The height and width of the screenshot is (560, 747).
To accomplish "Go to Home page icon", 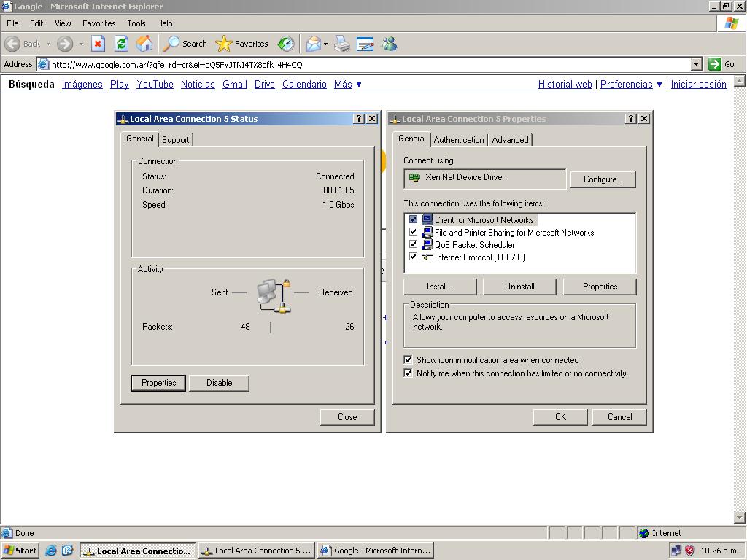I will pyautogui.click(x=144, y=44).
